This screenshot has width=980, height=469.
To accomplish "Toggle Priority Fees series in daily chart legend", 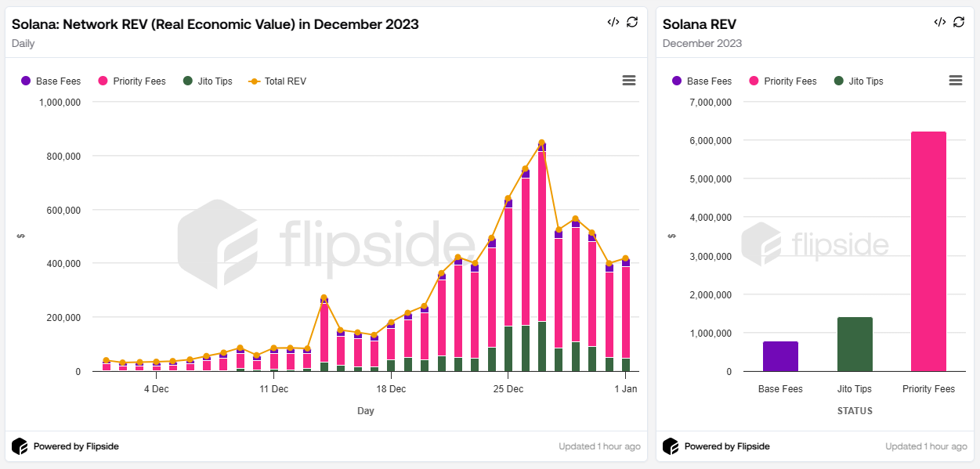I will [132, 81].
